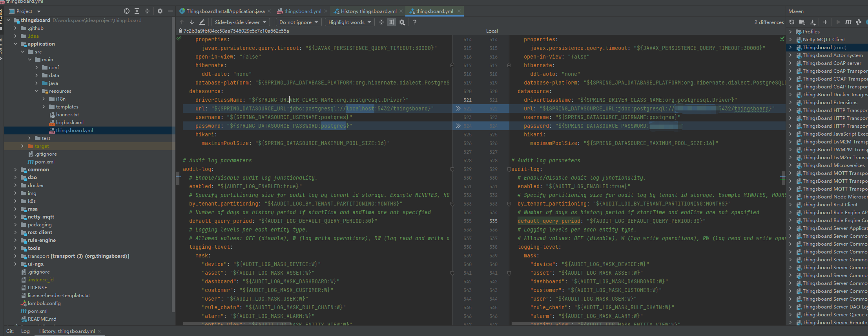Select banner.txt in project tree

point(67,115)
